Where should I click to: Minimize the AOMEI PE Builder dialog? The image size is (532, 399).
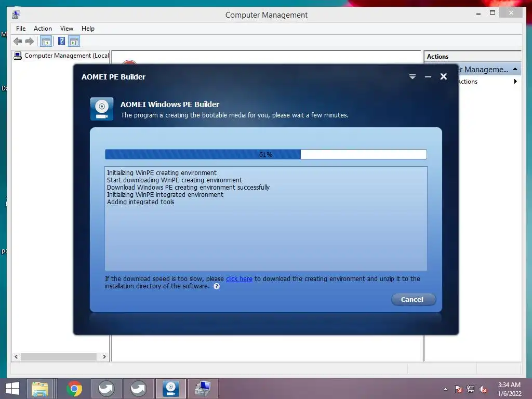pyautogui.click(x=428, y=77)
